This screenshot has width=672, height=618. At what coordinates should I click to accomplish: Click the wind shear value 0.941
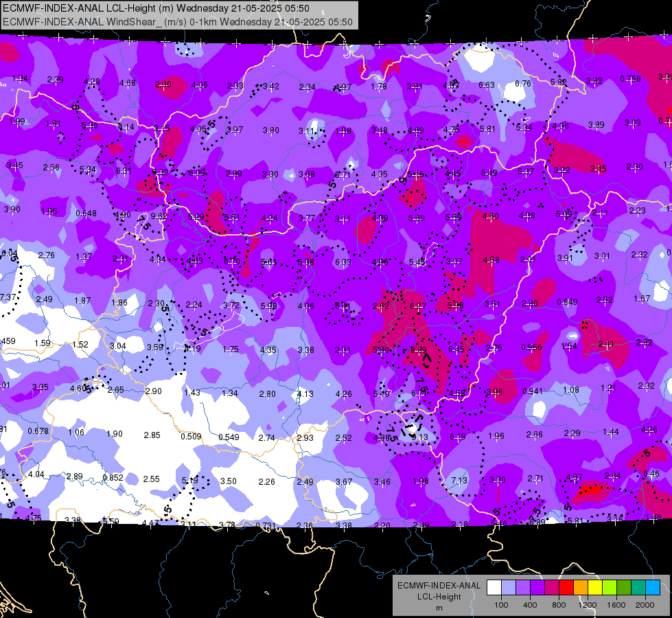533,391
